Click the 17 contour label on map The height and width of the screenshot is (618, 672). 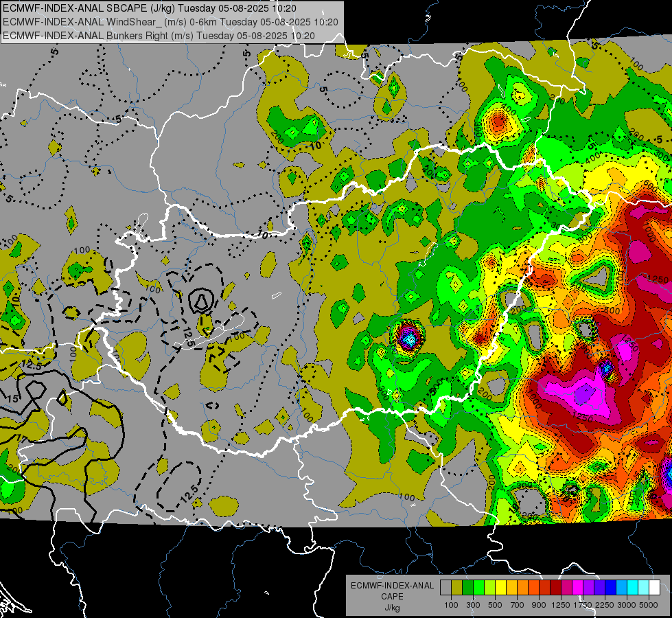21,439
